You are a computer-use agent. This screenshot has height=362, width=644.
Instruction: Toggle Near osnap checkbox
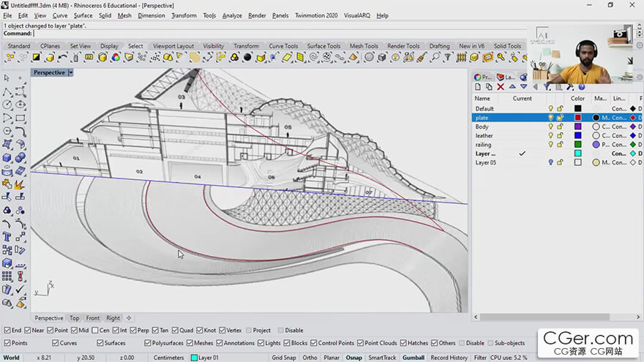28,330
